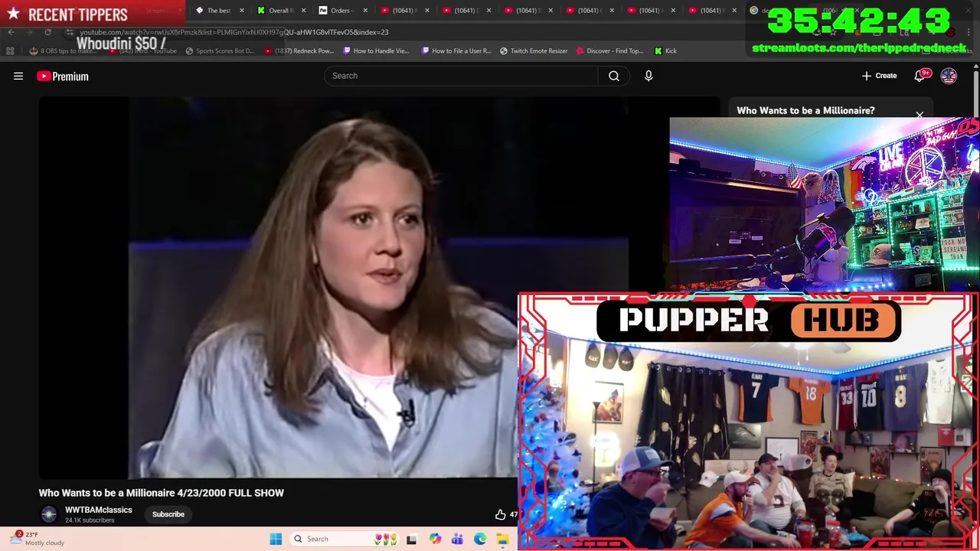This screenshot has height=551, width=980.
Task: Open the YouTube hamburger guide menu
Action: coord(18,76)
